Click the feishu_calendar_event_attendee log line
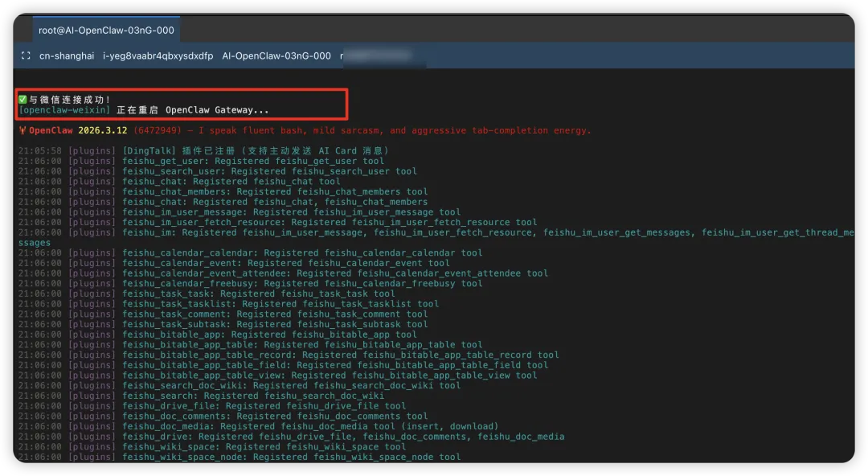The image size is (868, 476). tap(283, 273)
